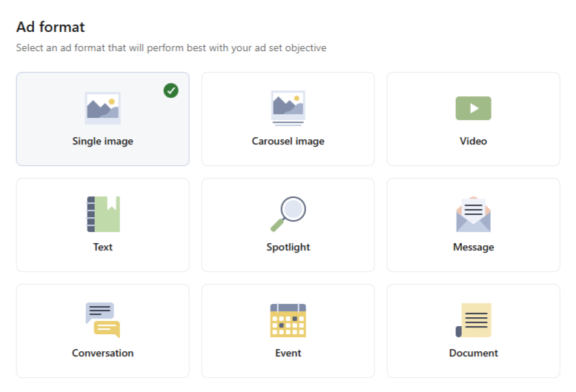Viewport: 576px width, 392px height.
Task: Click the green Video play icon
Action: [x=473, y=108]
